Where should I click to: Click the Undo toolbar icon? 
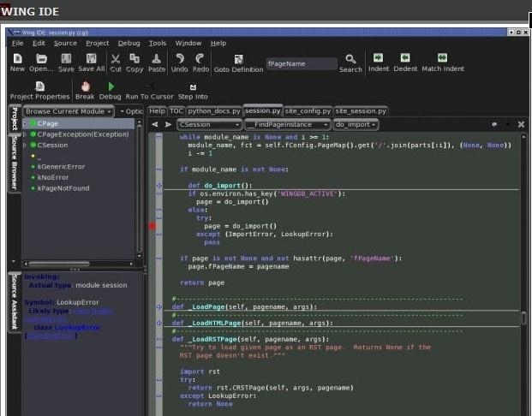click(x=179, y=58)
